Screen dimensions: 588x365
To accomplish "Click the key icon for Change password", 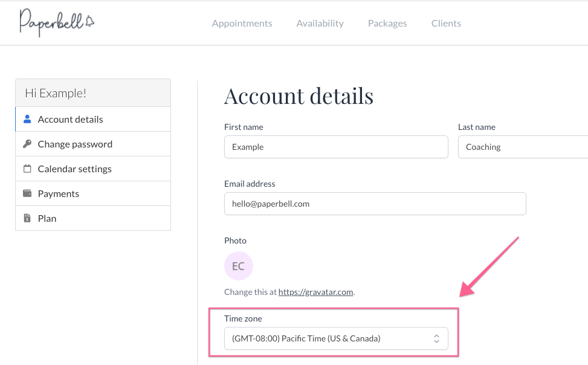I will click(27, 144).
